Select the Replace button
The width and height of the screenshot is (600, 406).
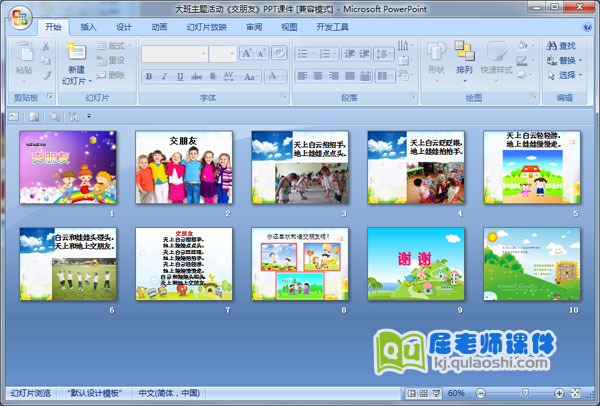pyautogui.click(x=564, y=60)
